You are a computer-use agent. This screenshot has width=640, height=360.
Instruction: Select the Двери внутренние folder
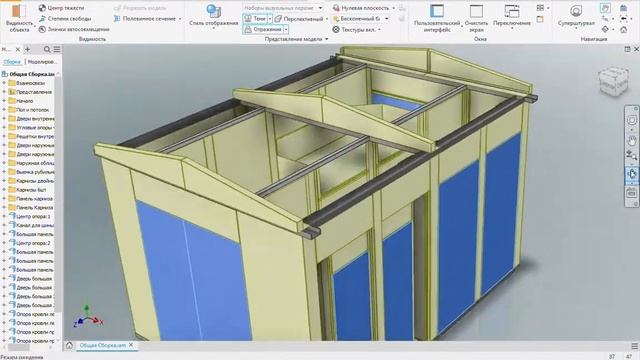[x=31, y=119]
